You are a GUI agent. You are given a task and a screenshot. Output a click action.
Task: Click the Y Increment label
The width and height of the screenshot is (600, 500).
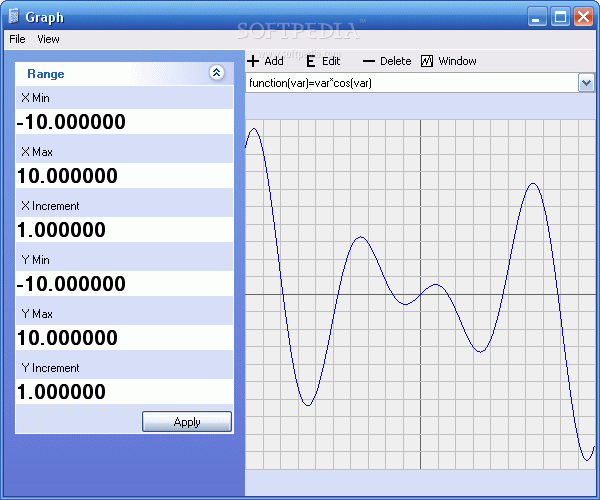click(x=51, y=368)
